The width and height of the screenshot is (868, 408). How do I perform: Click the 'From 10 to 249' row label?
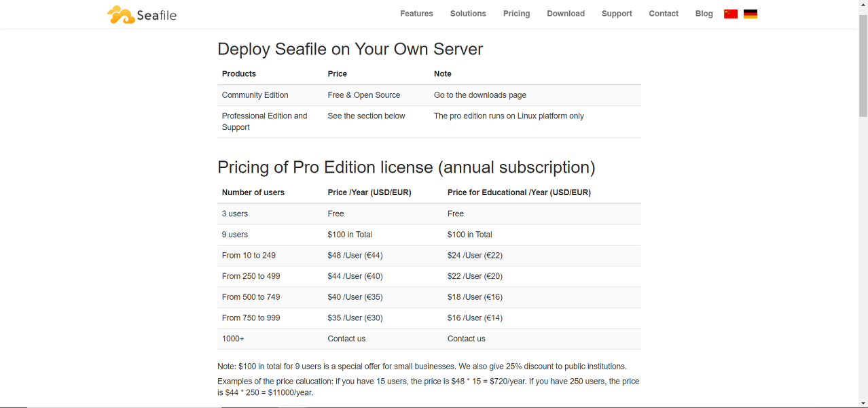pos(249,256)
